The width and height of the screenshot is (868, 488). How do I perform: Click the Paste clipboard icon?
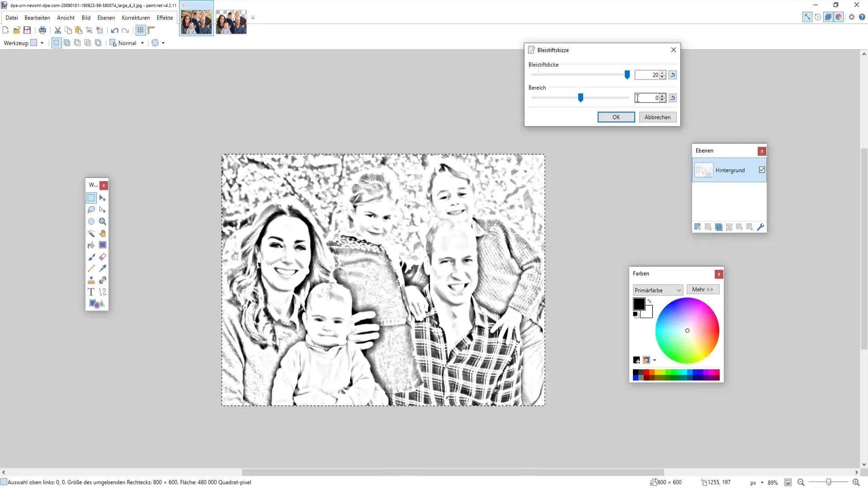pos(79,30)
